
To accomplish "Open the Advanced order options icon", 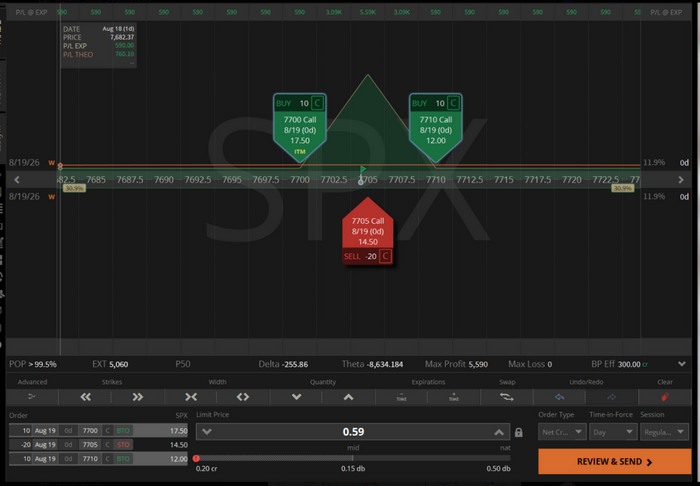I will (x=32, y=397).
